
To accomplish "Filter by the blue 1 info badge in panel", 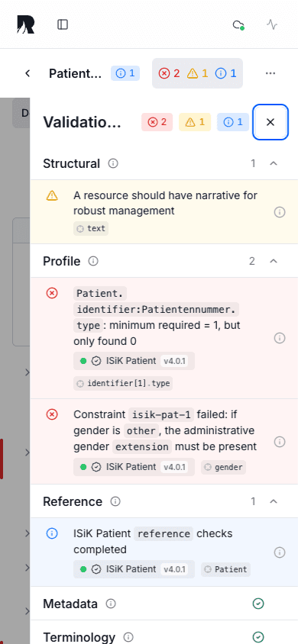I will click(x=232, y=122).
